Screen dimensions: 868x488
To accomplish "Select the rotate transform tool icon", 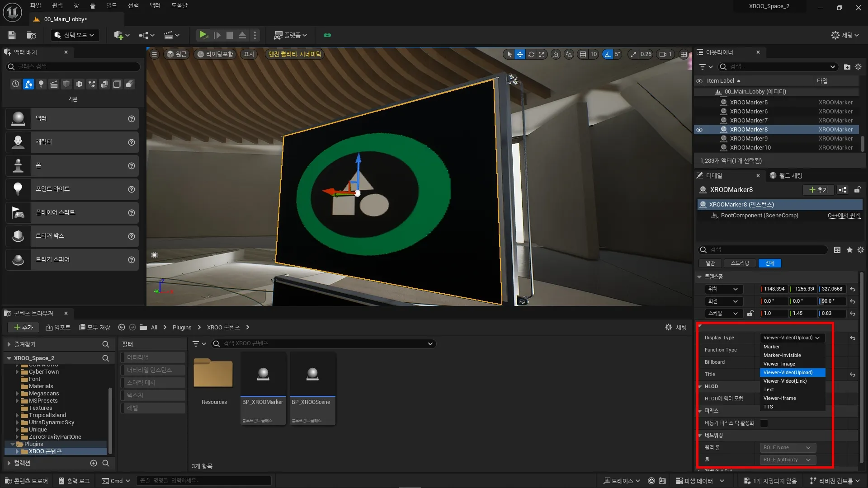I will (531, 54).
